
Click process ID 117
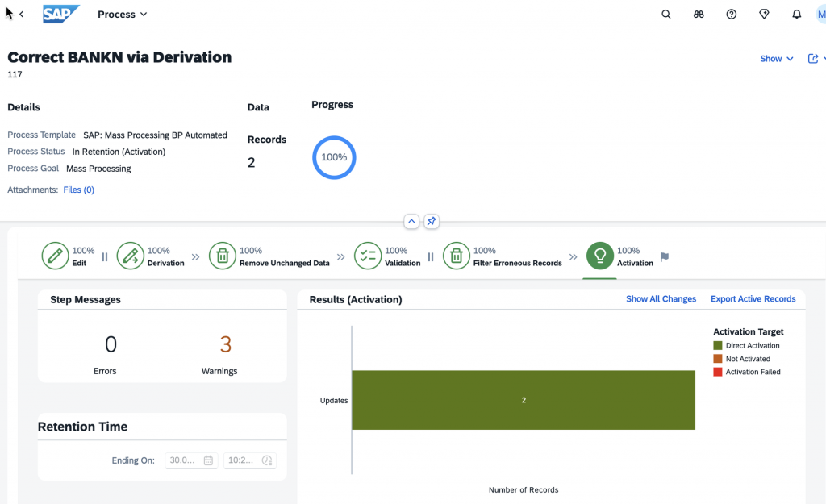[15, 74]
